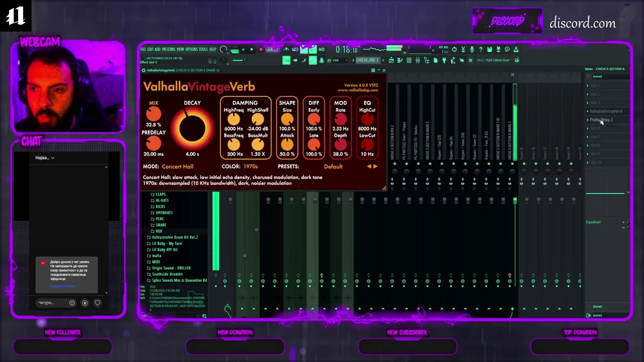This screenshot has height=362, width=644.
Task: Toggle the loop recording icon
Action: click(321, 49)
